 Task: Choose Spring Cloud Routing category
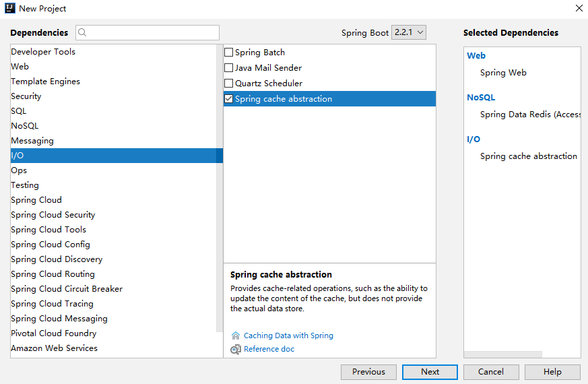(x=113, y=274)
